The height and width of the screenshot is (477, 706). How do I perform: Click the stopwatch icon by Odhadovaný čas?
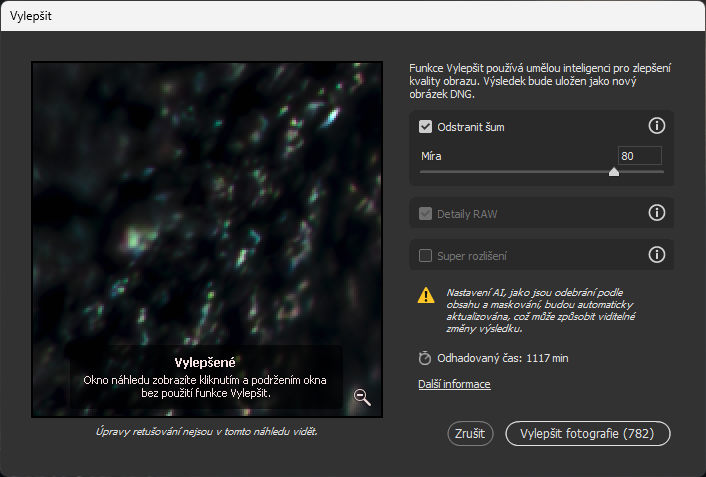[426, 358]
